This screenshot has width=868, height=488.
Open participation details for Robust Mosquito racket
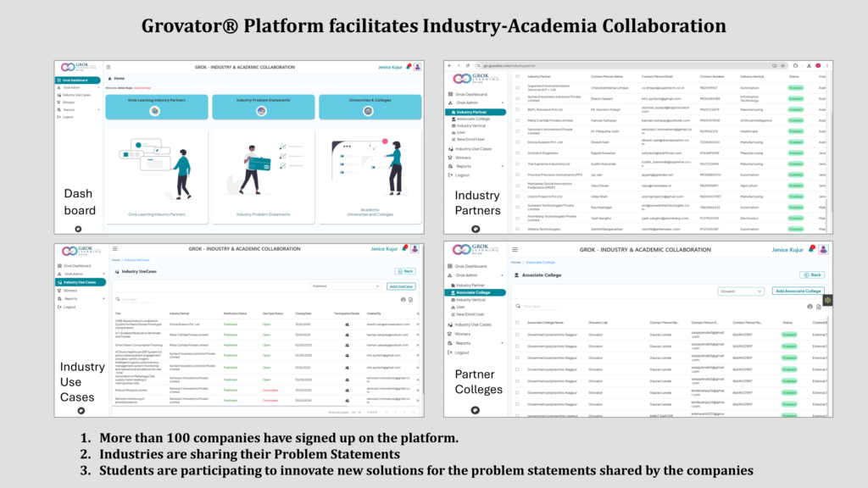[x=347, y=390]
